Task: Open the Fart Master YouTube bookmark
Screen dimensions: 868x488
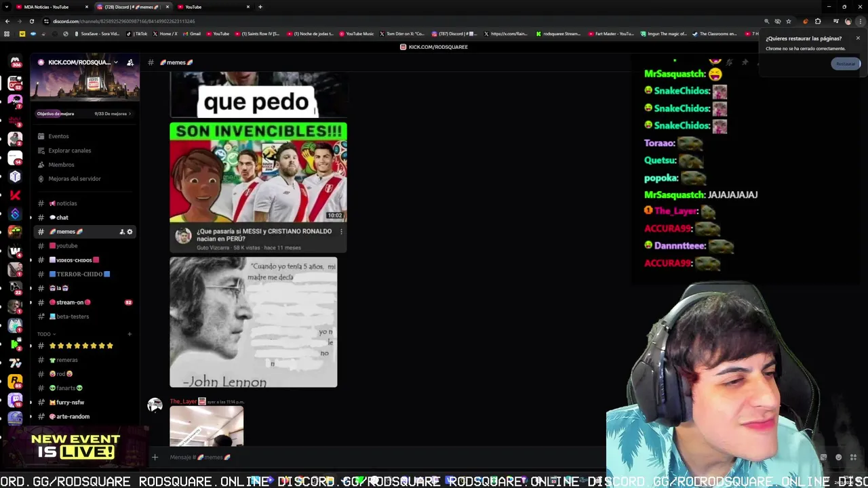Action: (611, 34)
